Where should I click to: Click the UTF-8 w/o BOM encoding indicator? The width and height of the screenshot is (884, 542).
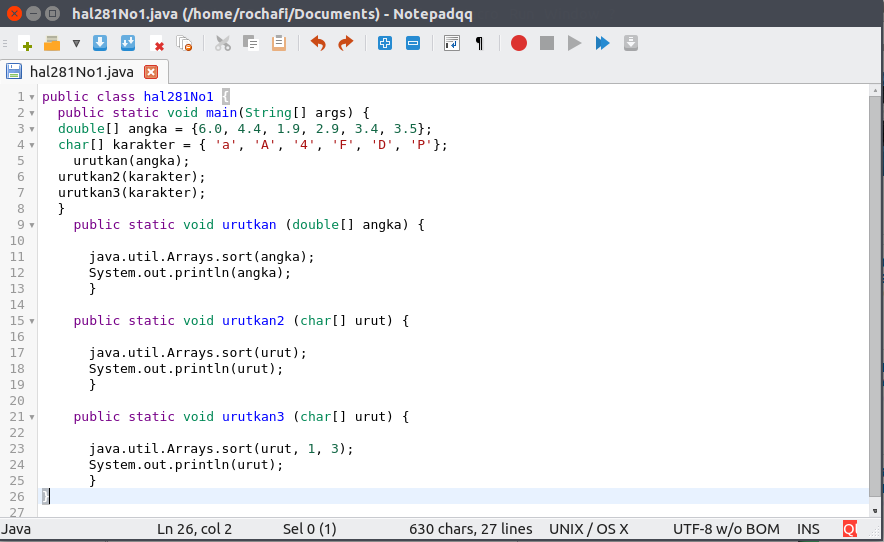(x=726, y=529)
